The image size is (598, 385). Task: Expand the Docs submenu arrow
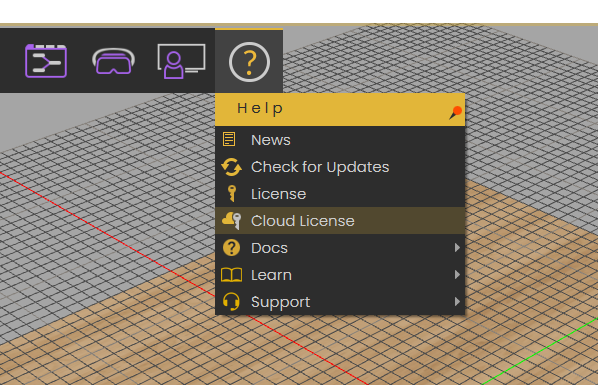pyautogui.click(x=457, y=248)
